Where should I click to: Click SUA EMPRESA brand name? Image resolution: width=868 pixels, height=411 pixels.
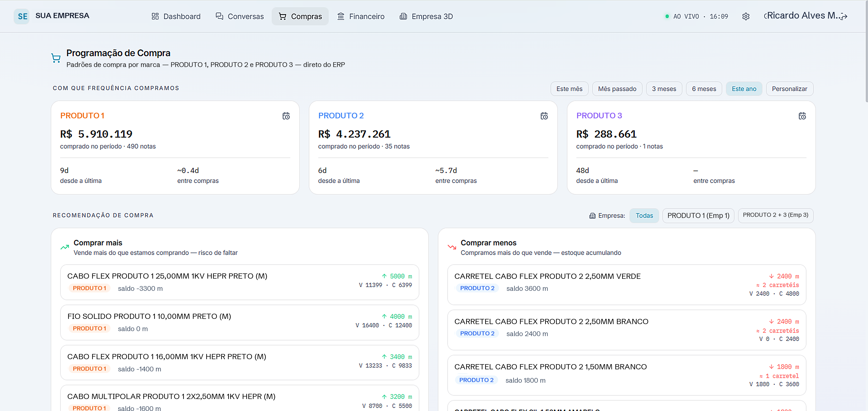click(62, 16)
